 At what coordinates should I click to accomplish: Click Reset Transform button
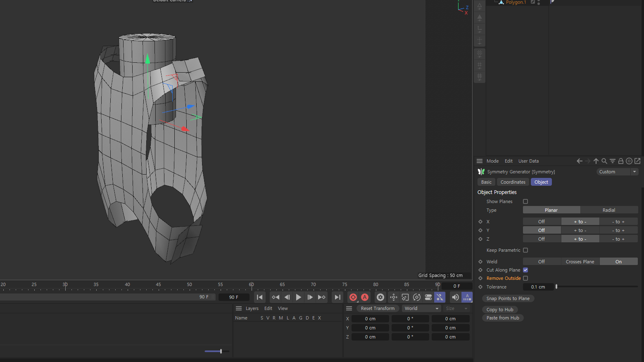coord(378,308)
